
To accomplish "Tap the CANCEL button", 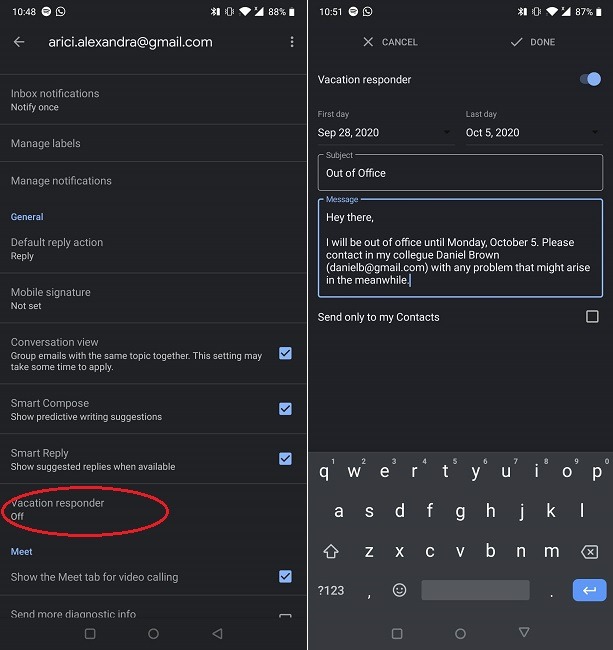I will click(x=390, y=42).
